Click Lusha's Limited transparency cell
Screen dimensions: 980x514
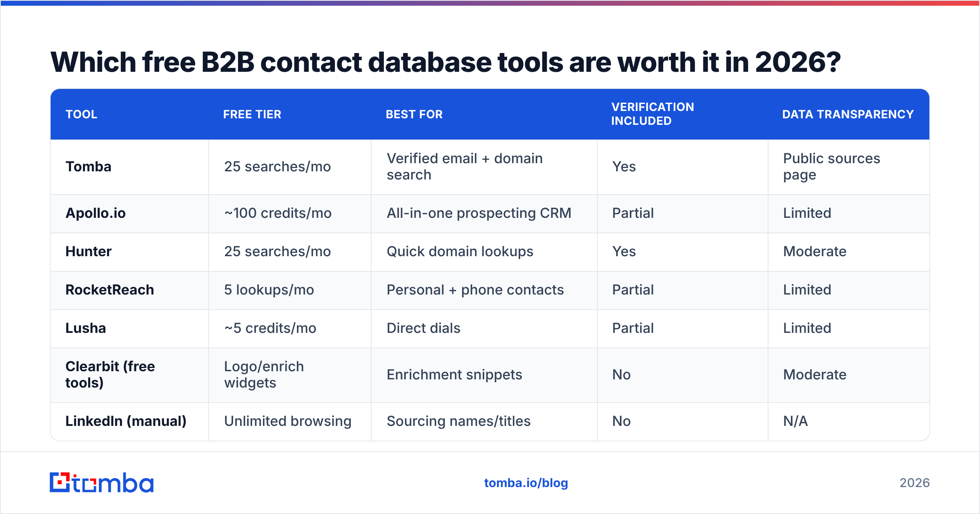pos(849,328)
